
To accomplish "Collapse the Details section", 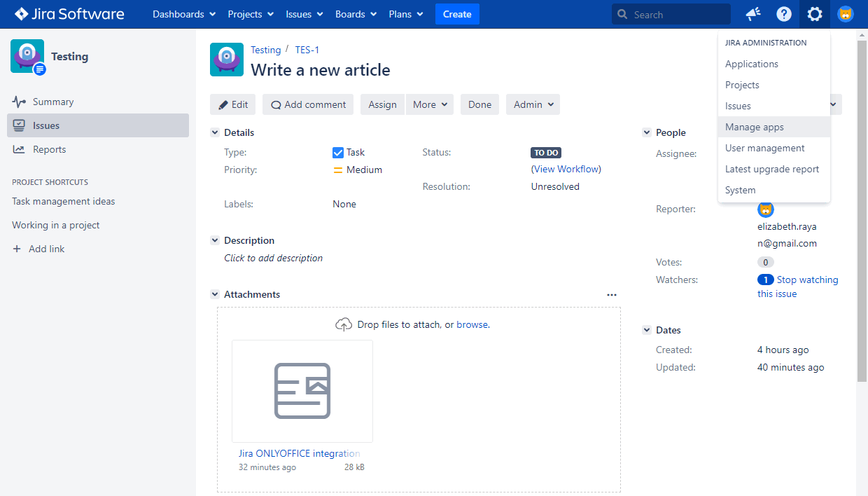I will 215,132.
